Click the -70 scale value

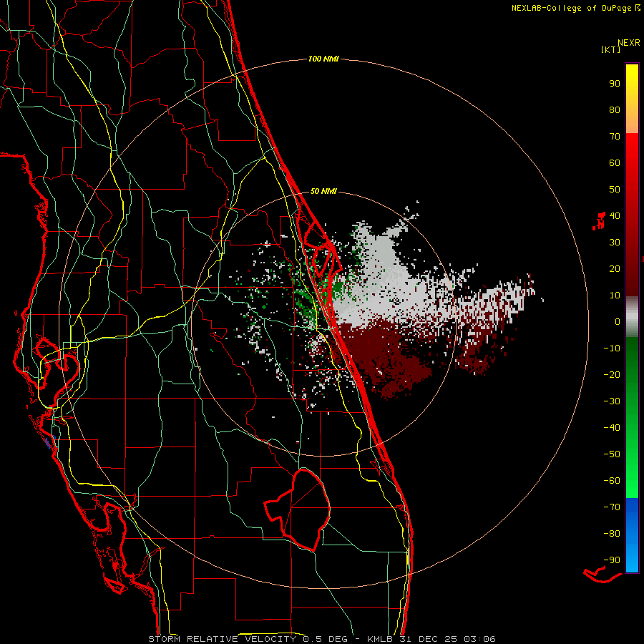tap(612, 507)
